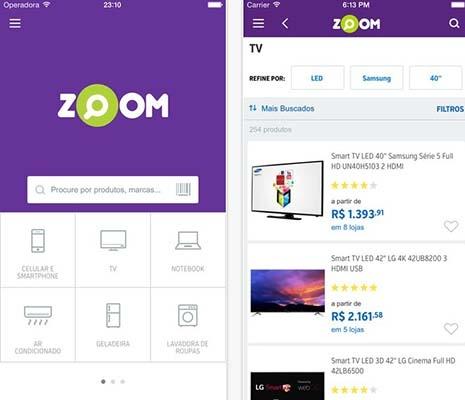Image resolution: width=465 pixels, height=400 pixels.
Task: Open the Mais Buscados sort selector
Action: click(x=282, y=108)
